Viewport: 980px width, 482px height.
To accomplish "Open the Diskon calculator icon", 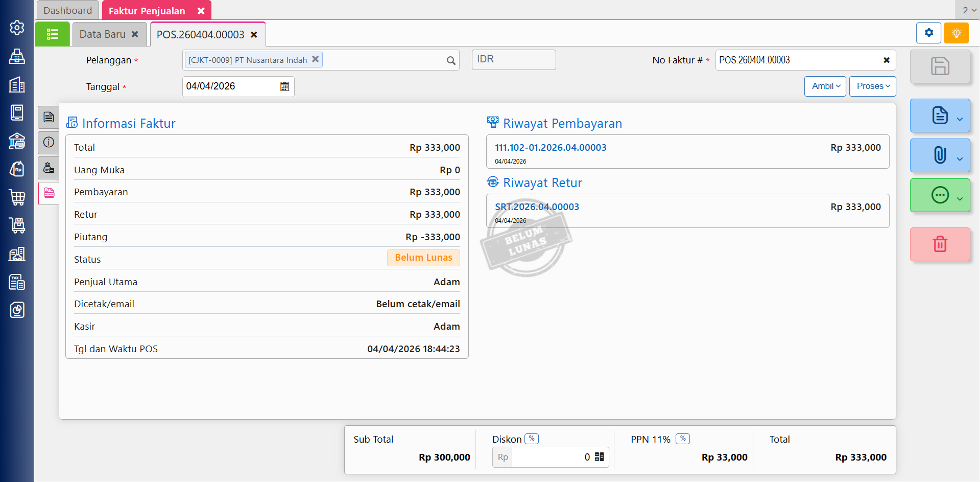I will pos(600,457).
